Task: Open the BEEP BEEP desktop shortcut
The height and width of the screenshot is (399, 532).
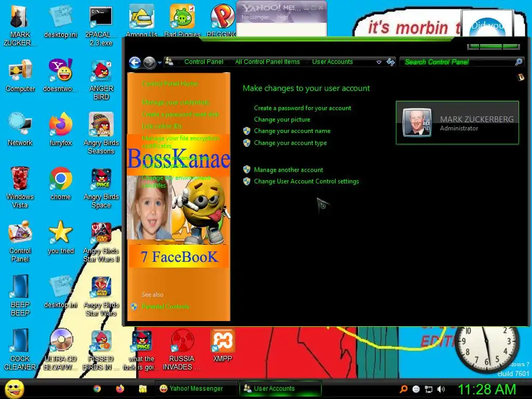Action: point(20,295)
